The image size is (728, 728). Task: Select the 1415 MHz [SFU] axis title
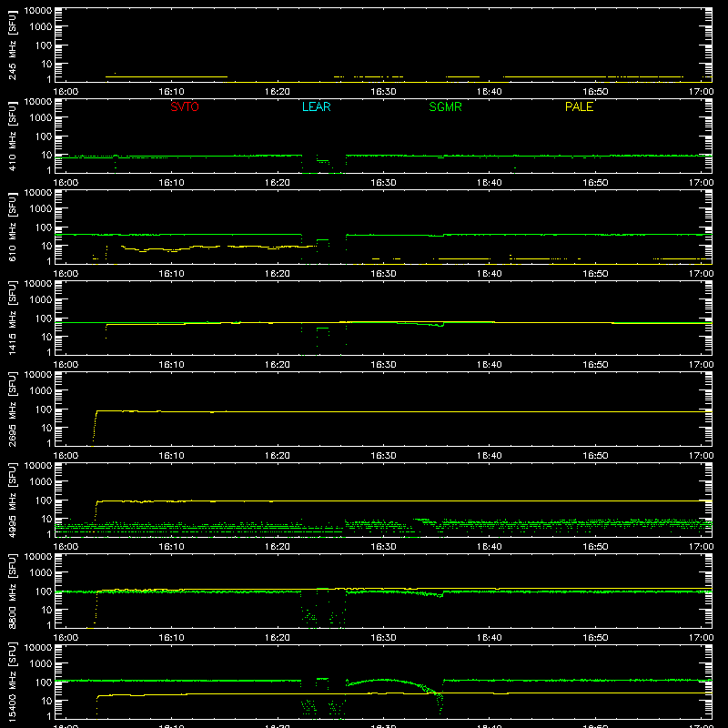[12, 318]
